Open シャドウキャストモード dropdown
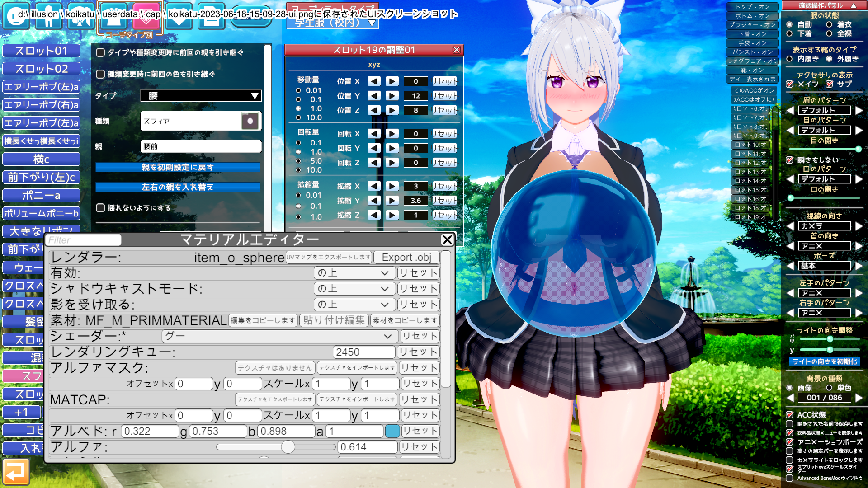This screenshot has height=488, width=868. click(354, 289)
